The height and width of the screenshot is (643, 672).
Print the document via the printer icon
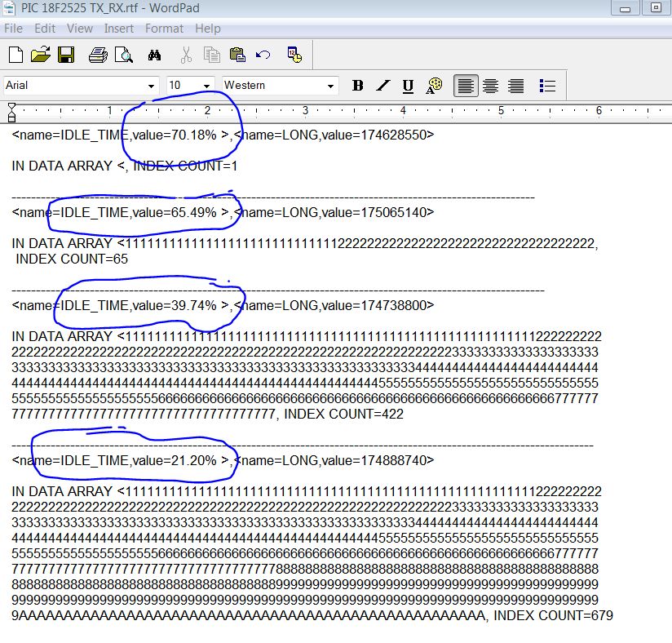coord(98,55)
